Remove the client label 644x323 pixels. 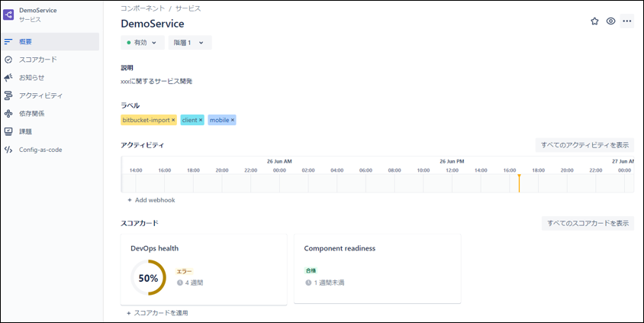[x=201, y=120]
